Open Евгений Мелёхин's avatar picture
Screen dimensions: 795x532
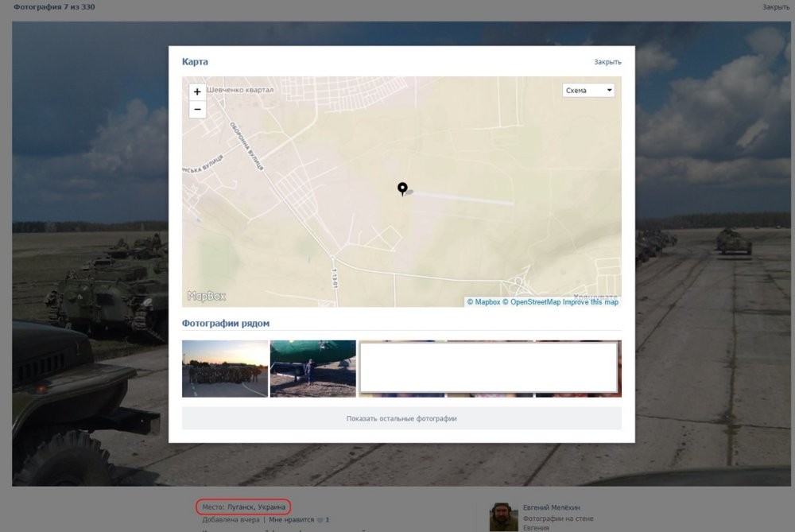(x=503, y=517)
